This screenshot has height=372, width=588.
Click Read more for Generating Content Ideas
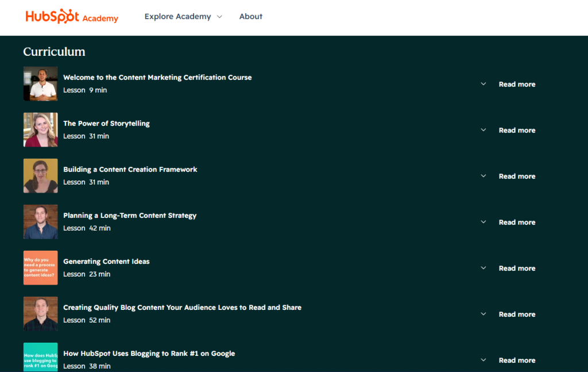pyautogui.click(x=517, y=269)
